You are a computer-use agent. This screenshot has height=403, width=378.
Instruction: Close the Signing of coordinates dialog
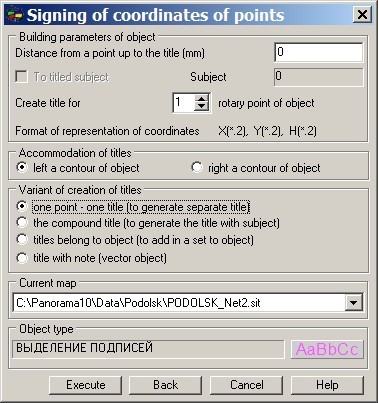(362, 15)
